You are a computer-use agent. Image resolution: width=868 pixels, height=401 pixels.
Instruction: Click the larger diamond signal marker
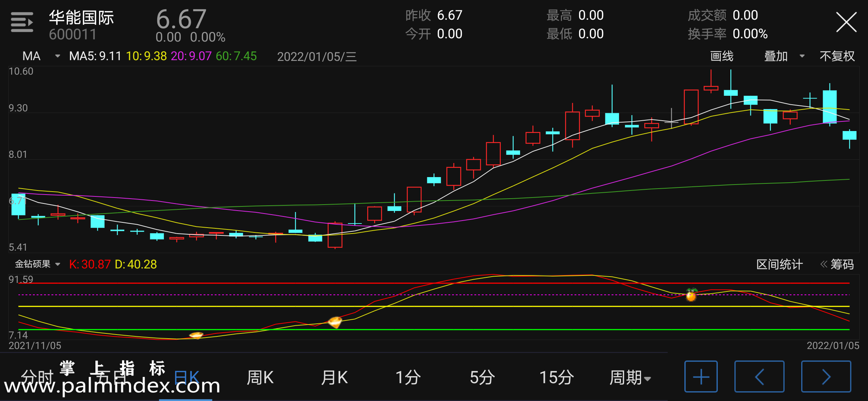click(335, 322)
